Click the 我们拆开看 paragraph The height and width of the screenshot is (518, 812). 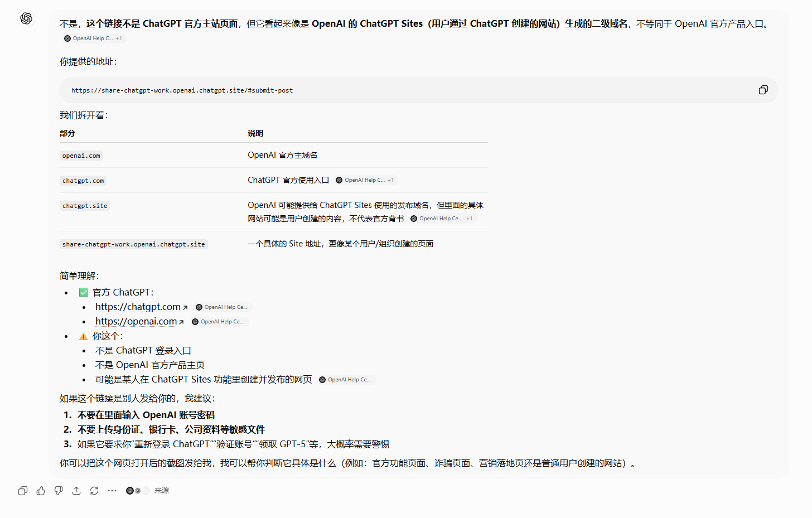pyautogui.click(x=84, y=115)
